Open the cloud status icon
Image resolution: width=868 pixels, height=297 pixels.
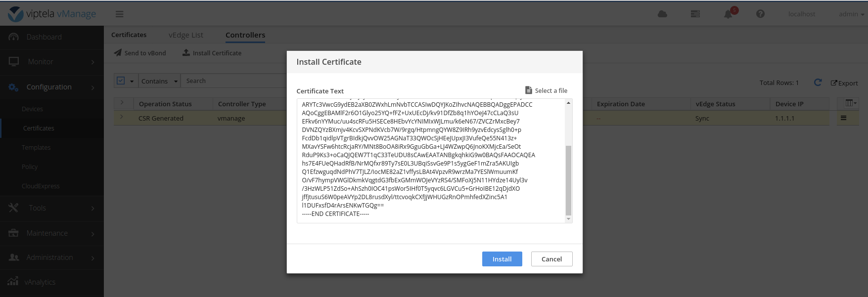tap(662, 14)
